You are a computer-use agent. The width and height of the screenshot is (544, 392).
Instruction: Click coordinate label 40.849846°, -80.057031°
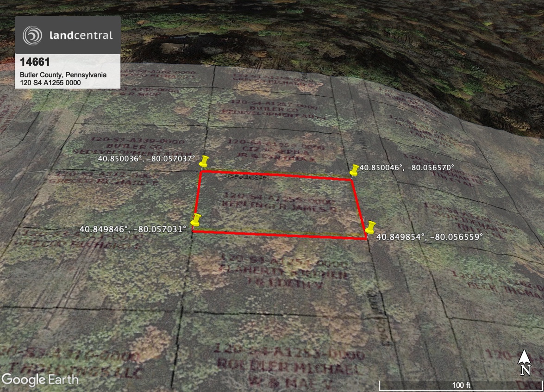click(133, 229)
